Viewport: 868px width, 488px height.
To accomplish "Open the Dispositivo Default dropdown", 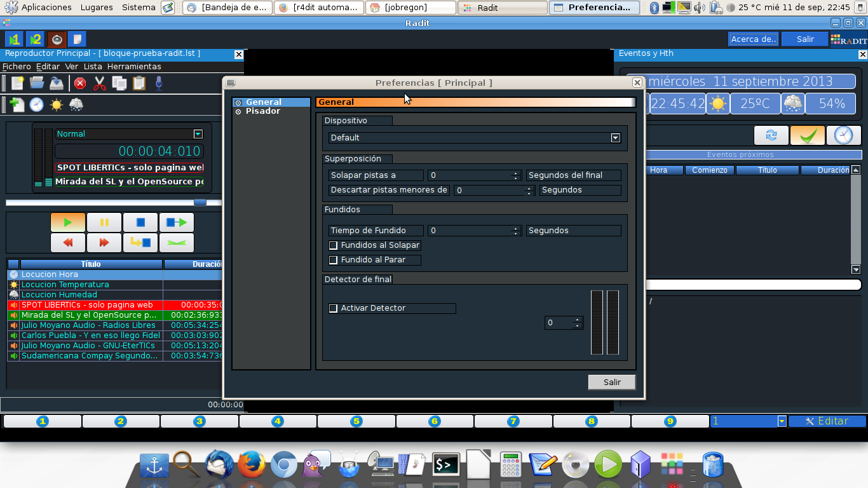I will [x=614, y=137].
